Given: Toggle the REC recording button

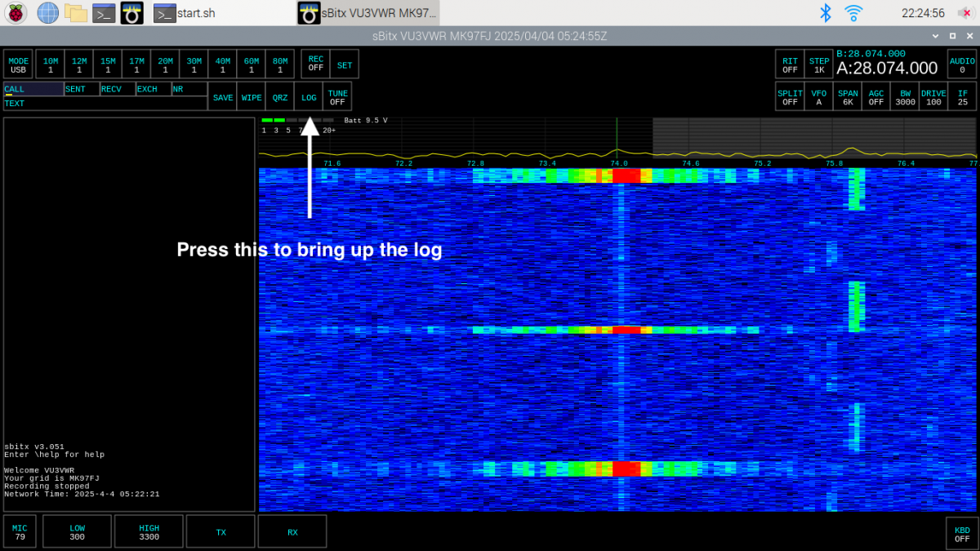Looking at the screenshot, I should tap(315, 64).
